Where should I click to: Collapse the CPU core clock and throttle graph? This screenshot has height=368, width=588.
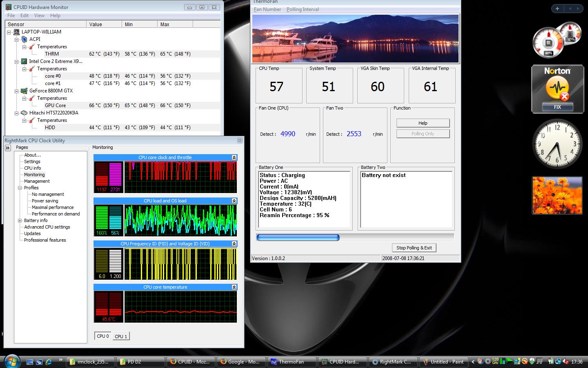click(x=234, y=157)
